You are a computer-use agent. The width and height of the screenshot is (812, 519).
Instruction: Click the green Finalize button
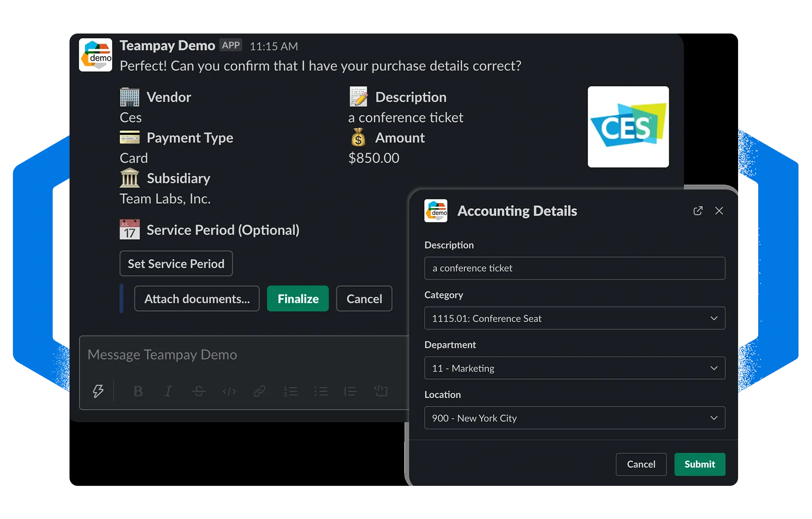pyautogui.click(x=298, y=299)
